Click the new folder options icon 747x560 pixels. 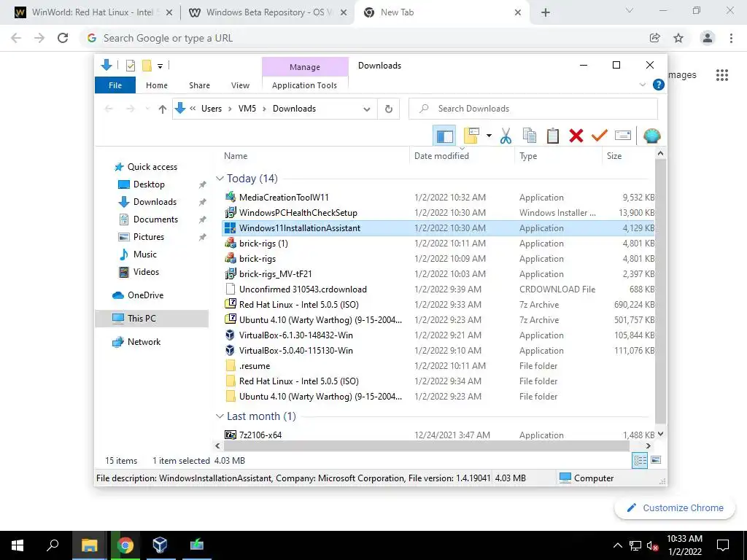coord(472,136)
